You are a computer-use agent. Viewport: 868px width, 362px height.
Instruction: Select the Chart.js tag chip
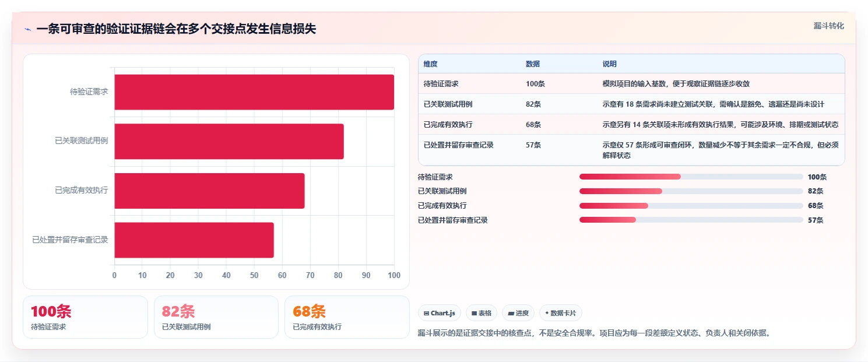coord(440,313)
